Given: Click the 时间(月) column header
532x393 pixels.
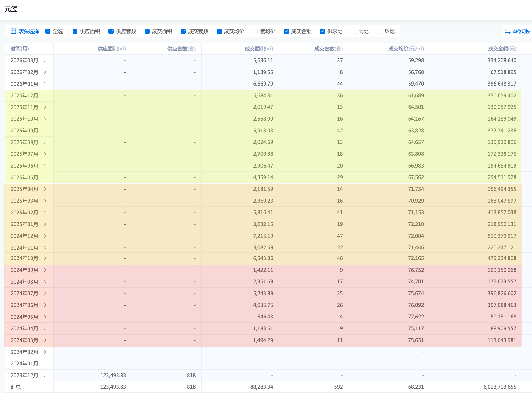Looking at the screenshot, I should coord(20,49).
